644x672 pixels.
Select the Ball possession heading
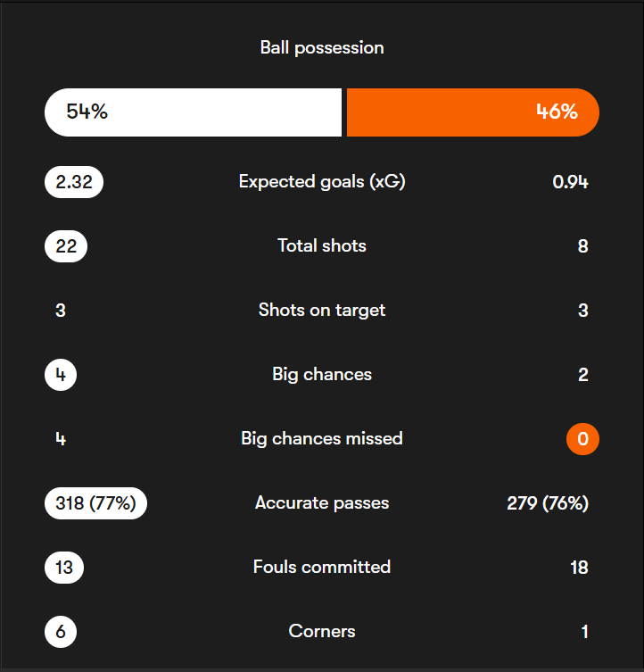pos(322,47)
